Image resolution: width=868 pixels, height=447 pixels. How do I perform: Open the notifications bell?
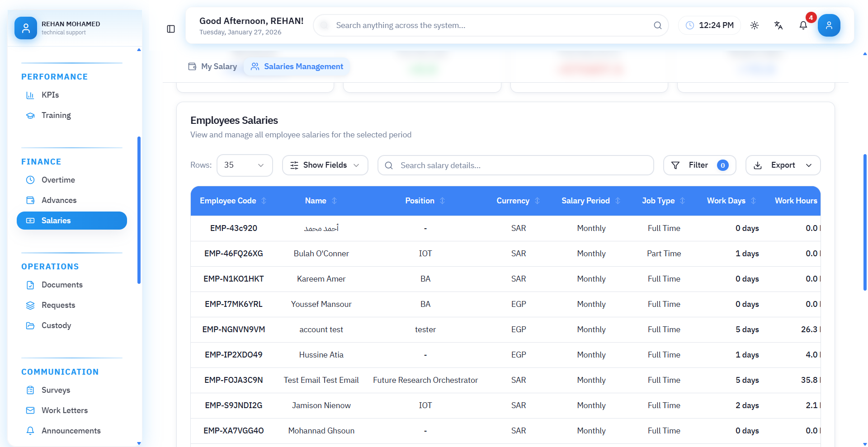(803, 25)
